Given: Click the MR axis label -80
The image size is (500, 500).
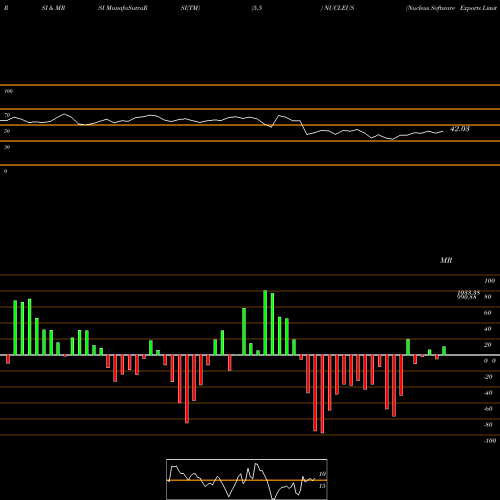Looking at the screenshot, I should [488, 425].
